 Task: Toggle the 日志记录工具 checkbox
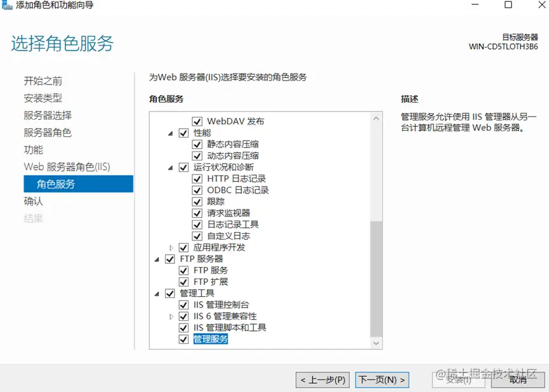point(197,225)
